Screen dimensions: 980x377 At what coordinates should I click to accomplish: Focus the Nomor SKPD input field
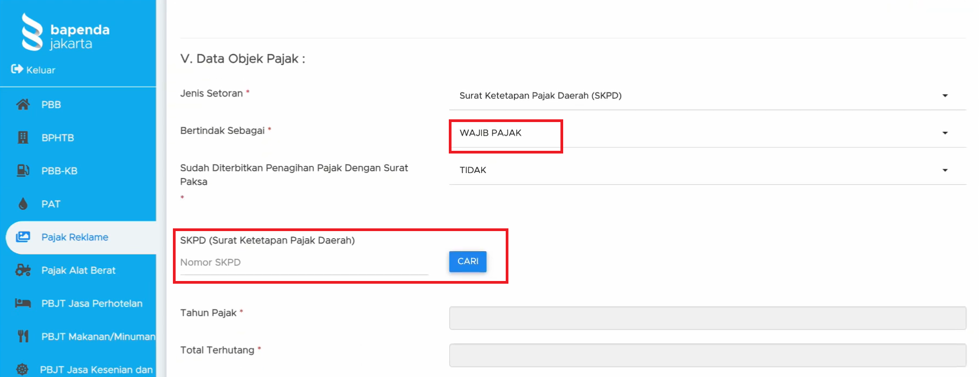point(304,263)
